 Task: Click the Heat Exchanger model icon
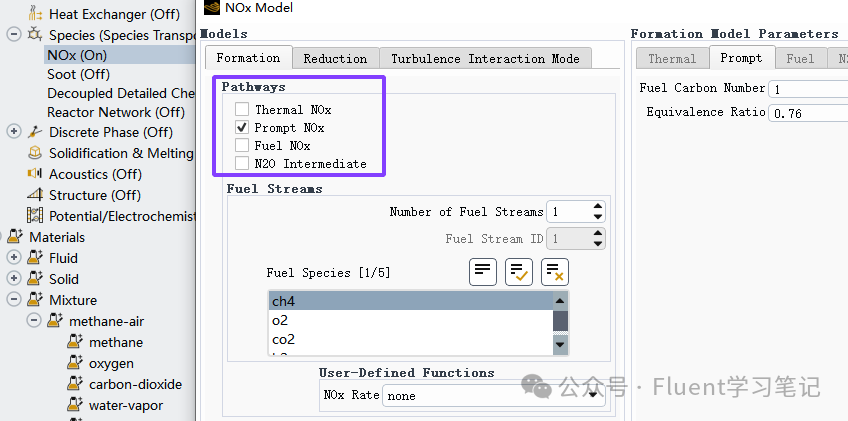pyautogui.click(x=35, y=14)
